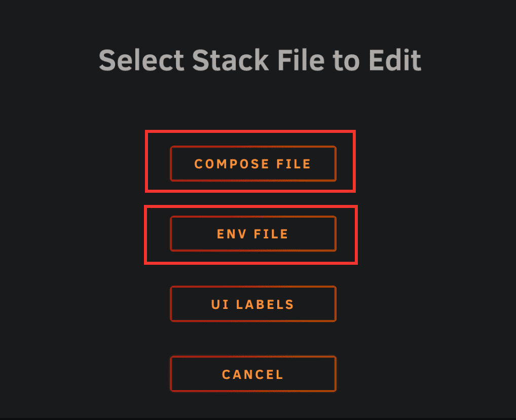
Task: Tap the orange COMPOSE FILE label
Action: (x=253, y=164)
